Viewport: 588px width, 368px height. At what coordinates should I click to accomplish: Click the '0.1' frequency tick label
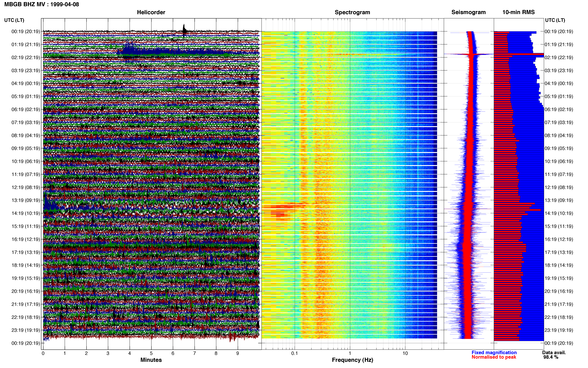click(295, 353)
